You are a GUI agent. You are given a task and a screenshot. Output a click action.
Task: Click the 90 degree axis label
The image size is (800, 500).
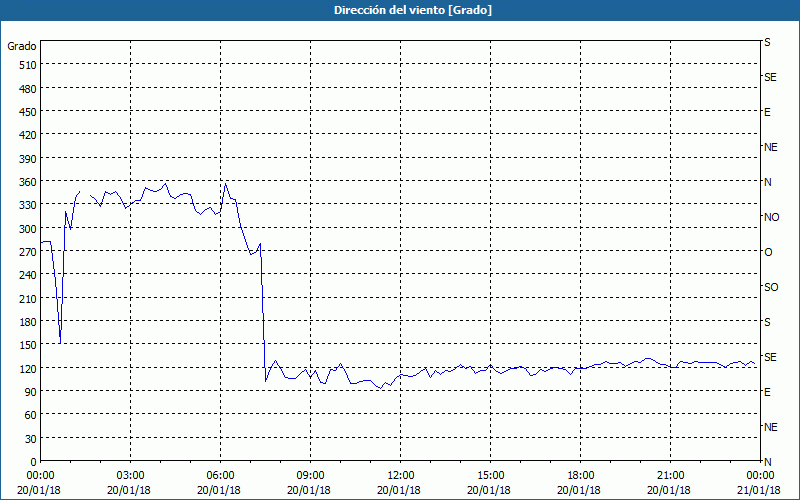click(31, 392)
